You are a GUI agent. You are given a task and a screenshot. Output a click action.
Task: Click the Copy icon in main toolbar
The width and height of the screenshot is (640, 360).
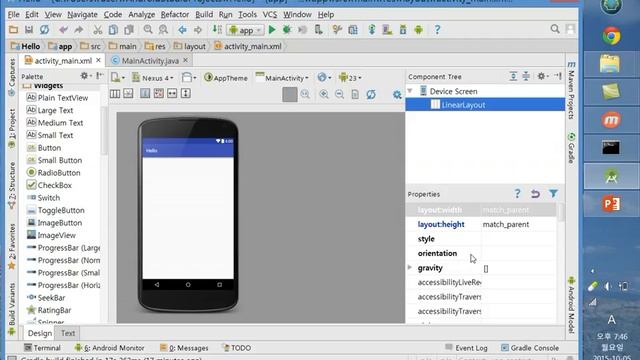click(x=113, y=30)
